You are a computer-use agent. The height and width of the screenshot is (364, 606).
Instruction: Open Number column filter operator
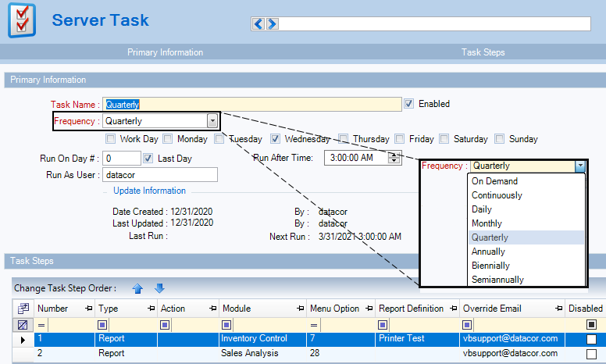click(x=41, y=325)
